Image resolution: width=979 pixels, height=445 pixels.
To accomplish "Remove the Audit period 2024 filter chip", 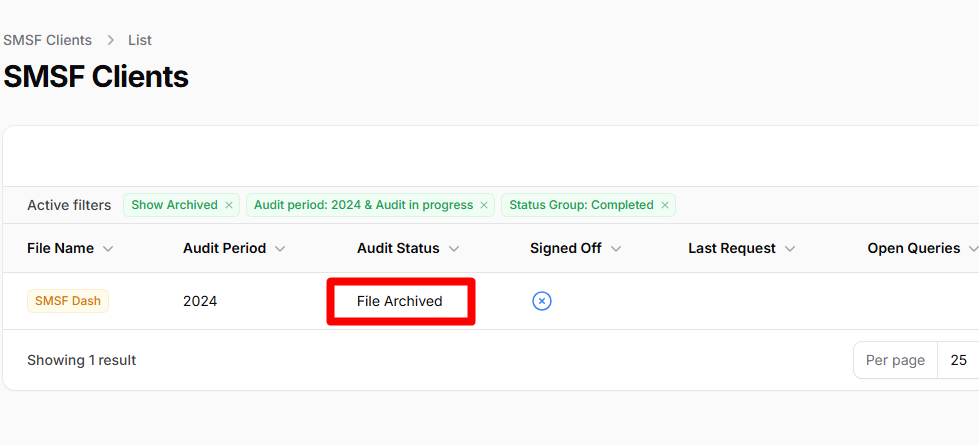I will coord(484,205).
